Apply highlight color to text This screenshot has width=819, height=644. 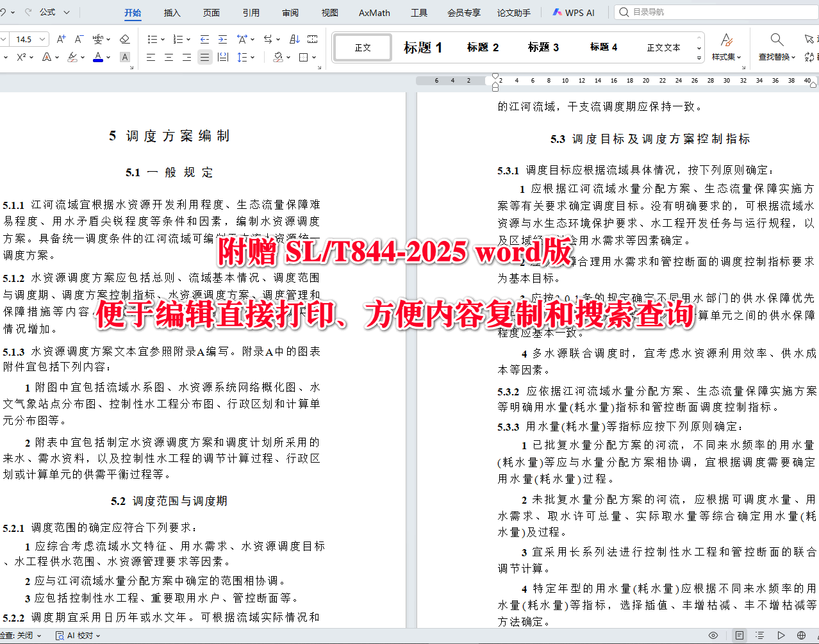coord(72,57)
